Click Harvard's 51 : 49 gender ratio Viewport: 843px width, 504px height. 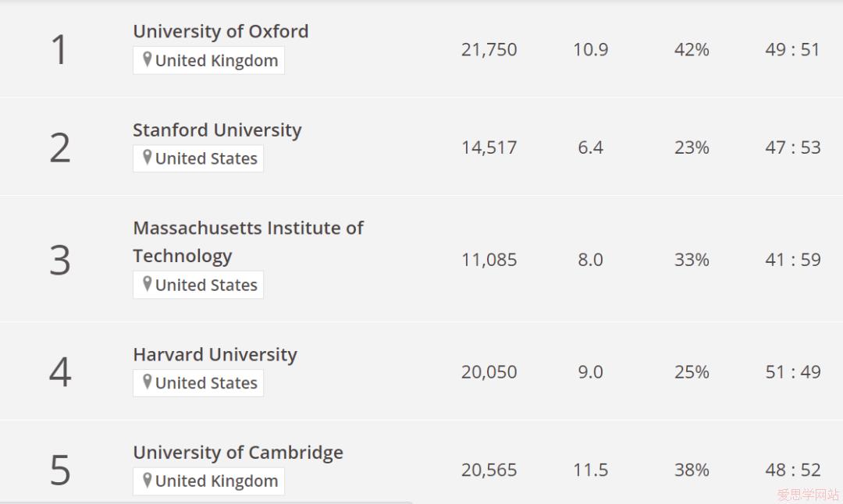point(793,372)
